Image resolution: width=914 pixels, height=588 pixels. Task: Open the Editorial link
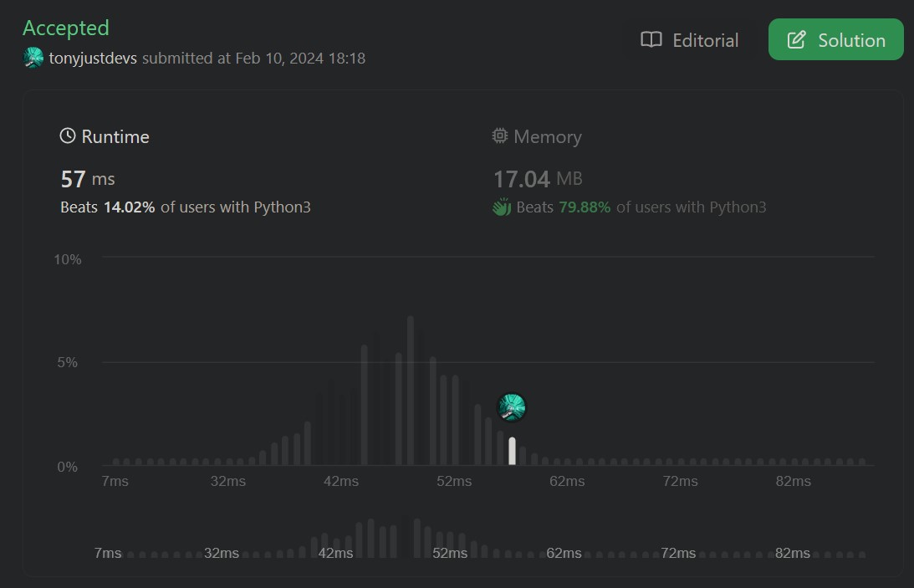tap(690, 39)
